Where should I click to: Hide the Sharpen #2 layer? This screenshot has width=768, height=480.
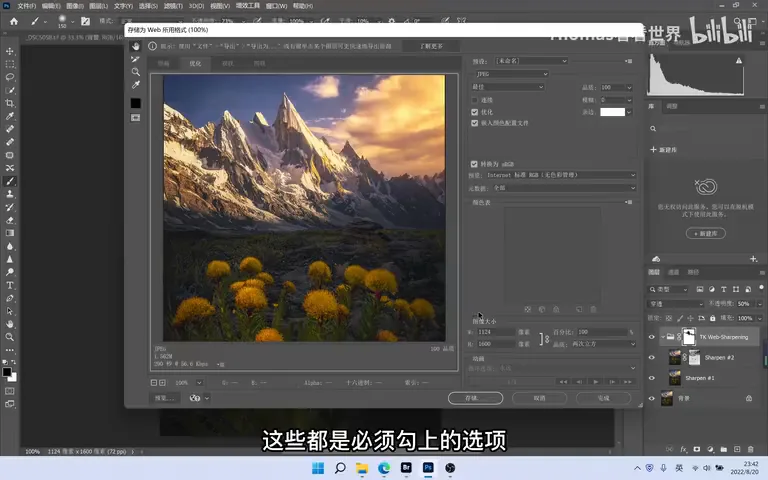(x=651, y=358)
